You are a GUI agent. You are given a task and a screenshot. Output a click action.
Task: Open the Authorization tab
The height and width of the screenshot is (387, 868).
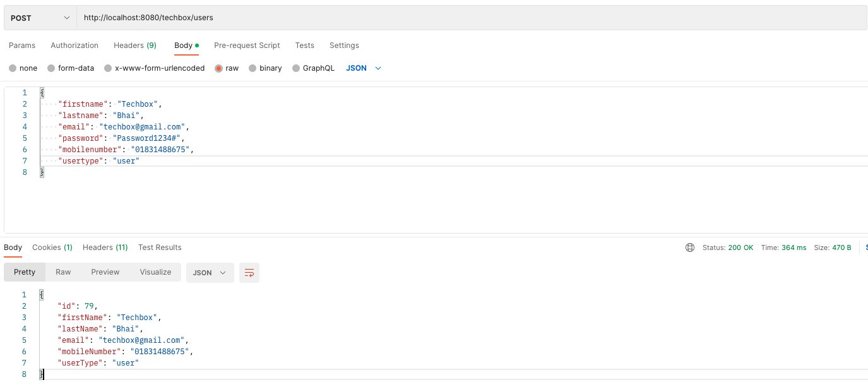click(74, 45)
